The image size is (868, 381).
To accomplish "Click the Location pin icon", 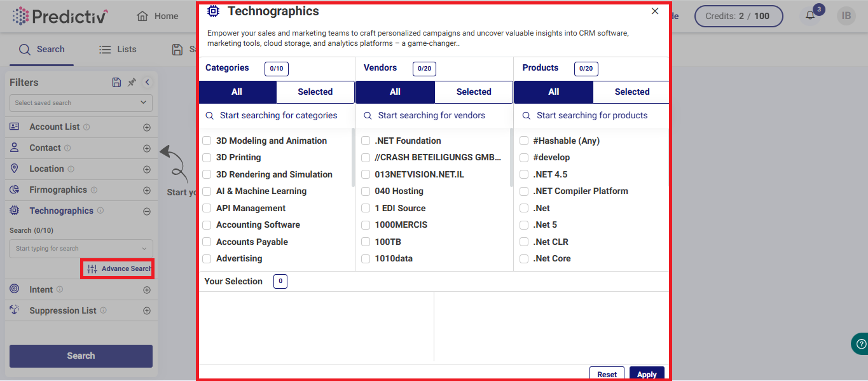I will [x=15, y=169].
